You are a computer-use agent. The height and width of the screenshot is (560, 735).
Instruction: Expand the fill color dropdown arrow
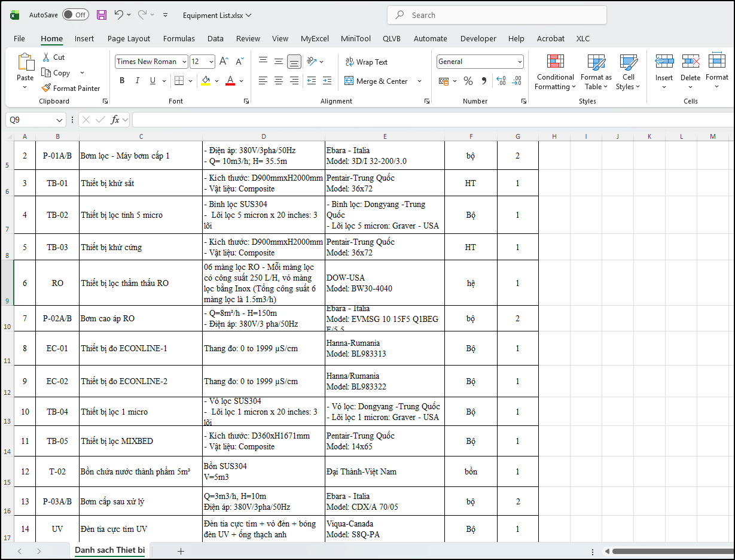pyautogui.click(x=216, y=81)
